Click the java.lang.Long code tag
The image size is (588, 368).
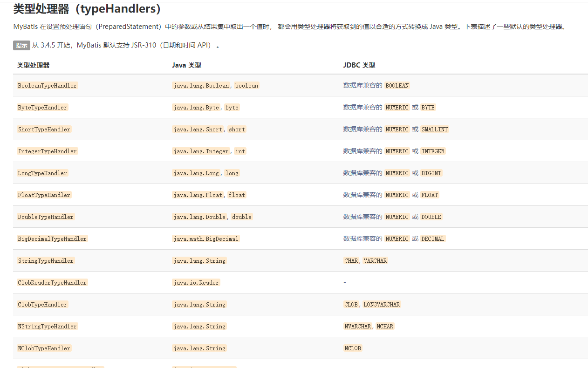(196, 173)
